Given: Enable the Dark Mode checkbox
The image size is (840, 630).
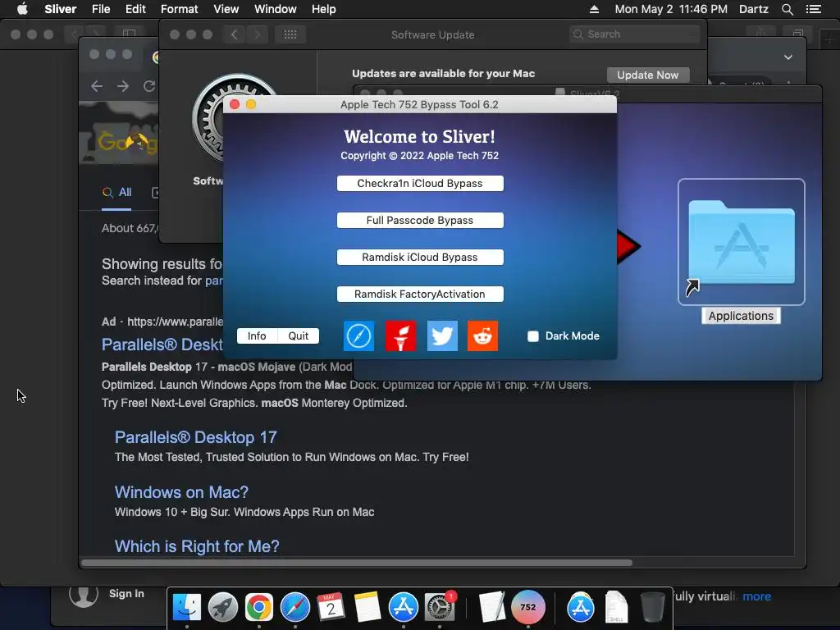Looking at the screenshot, I should 533,336.
